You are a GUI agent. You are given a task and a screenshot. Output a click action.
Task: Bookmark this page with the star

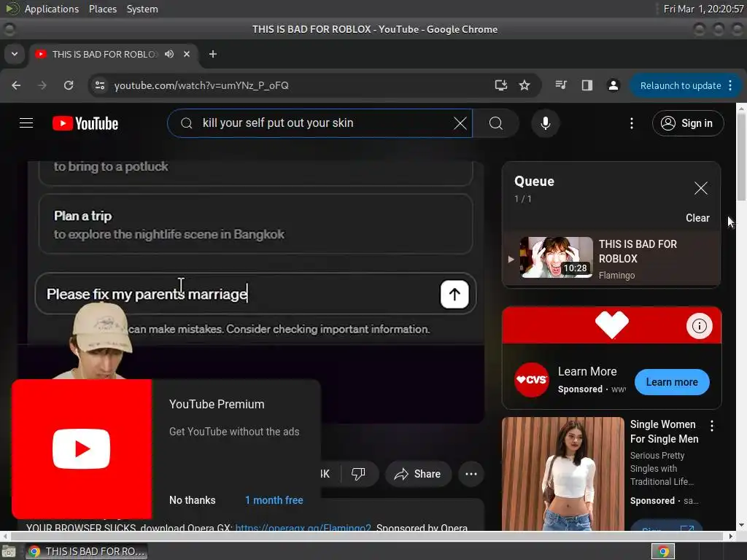point(525,85)
